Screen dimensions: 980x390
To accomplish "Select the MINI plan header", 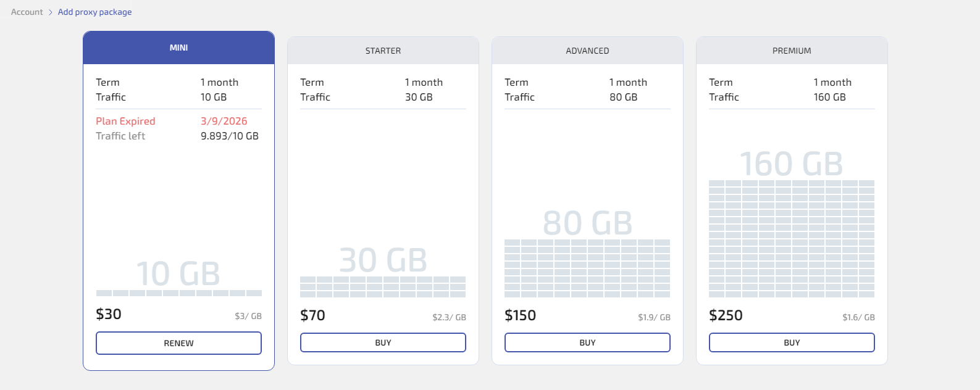I will pos(178,48).
